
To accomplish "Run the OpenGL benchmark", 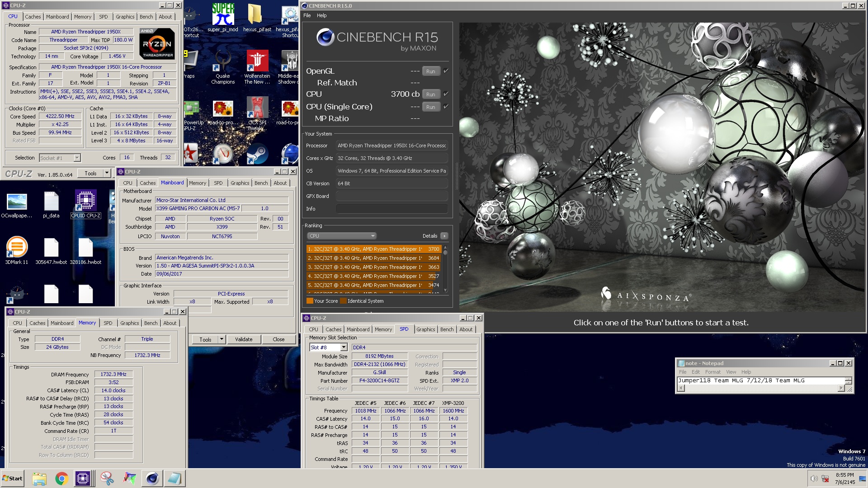I will (x=431, y=71).
